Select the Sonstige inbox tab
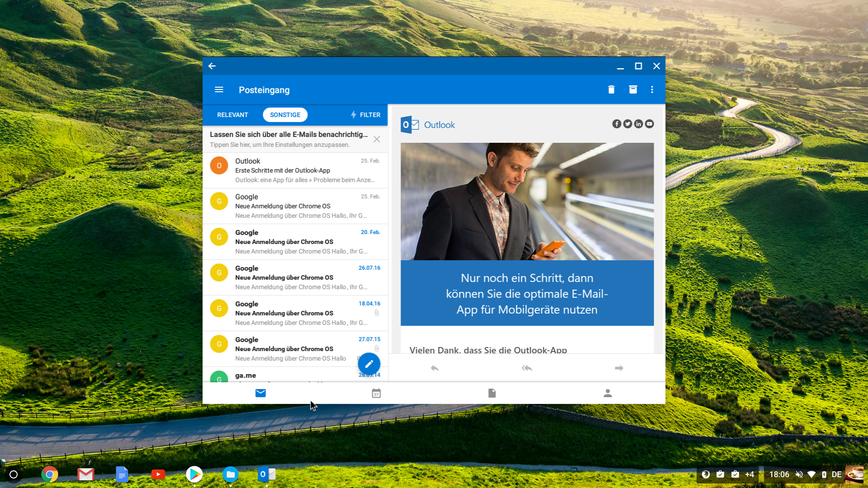Image resolution: width=868 pixels, height=488 pixels. click(x=285, y=115)
